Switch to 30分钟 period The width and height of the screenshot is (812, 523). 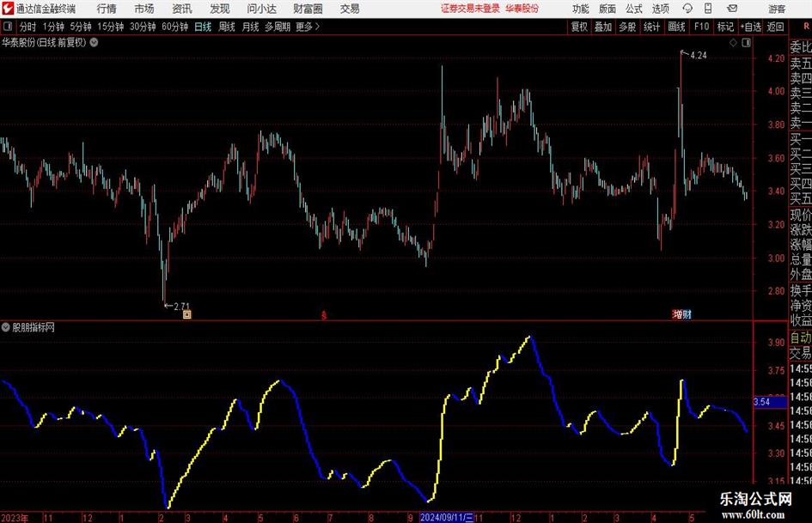pyautogui.click(x=143, y=27)
